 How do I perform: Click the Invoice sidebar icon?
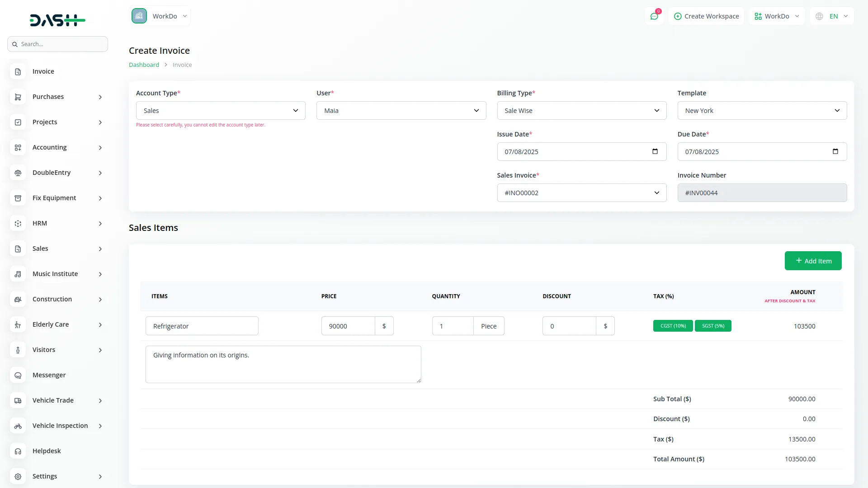[18, 71]
